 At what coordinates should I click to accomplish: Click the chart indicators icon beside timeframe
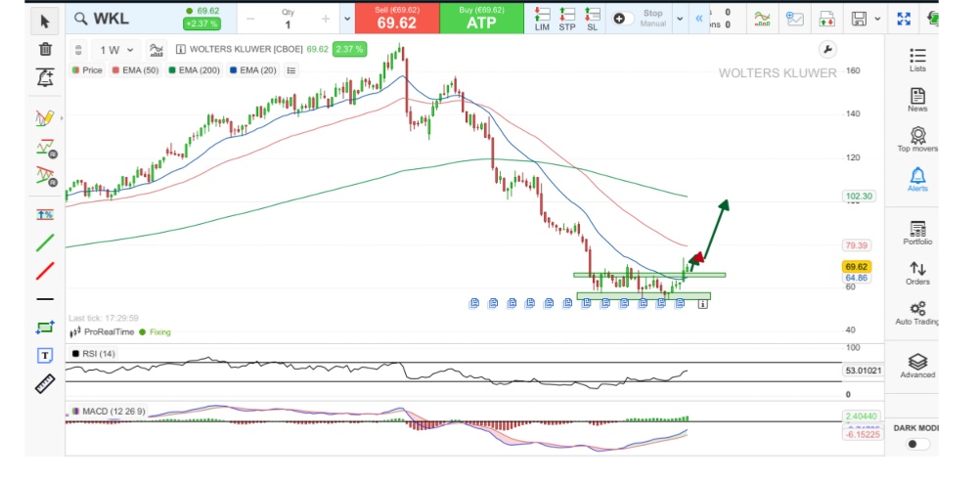point(156,49)
